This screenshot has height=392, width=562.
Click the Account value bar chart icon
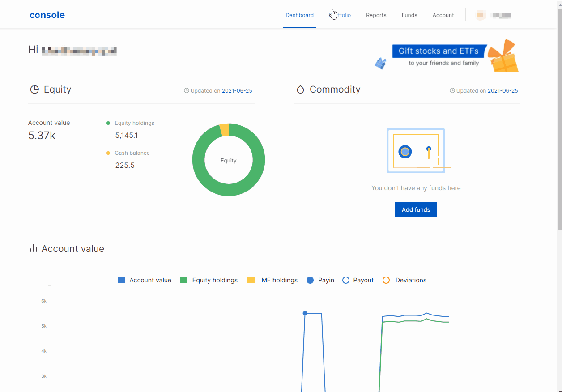click(33, 248)
